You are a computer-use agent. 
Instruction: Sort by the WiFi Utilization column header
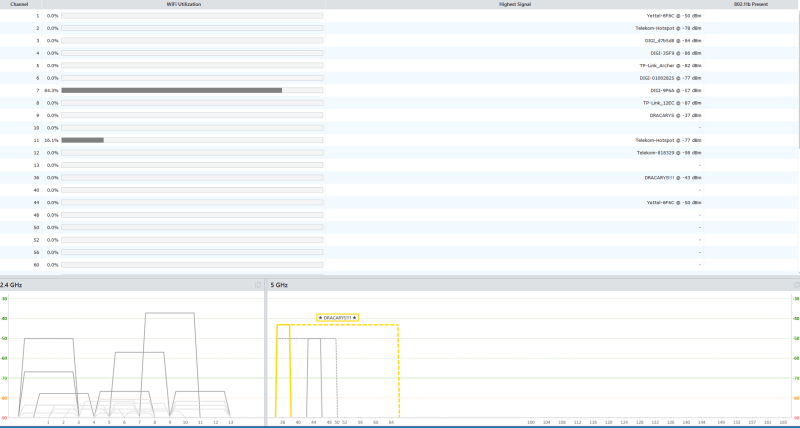click(184, 4)
